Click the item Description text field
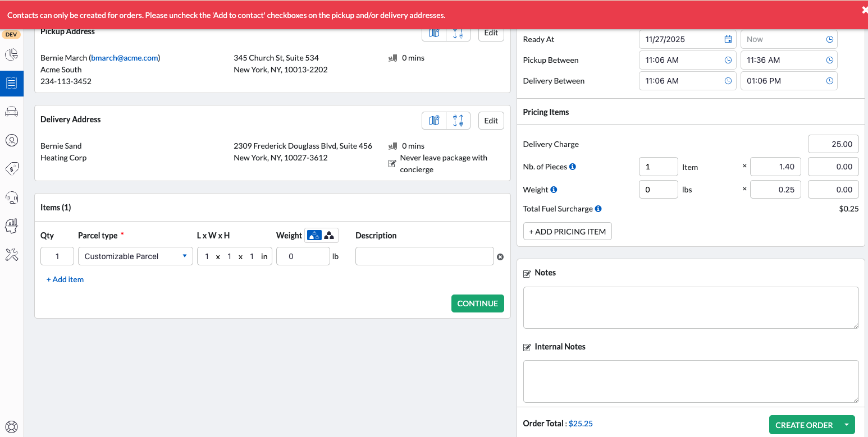This screenshot has height=437, width=868. click(424, 256)
